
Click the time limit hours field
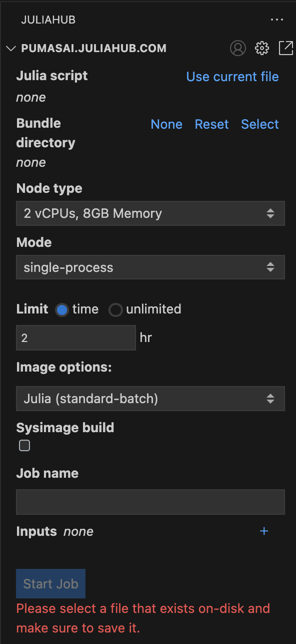[x=76, y=338]
